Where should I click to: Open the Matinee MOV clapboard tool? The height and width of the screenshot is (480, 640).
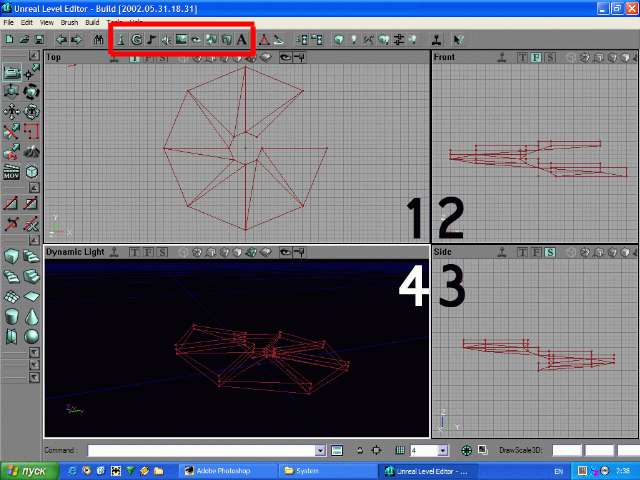pyautogui.click(x=11, y=172)
